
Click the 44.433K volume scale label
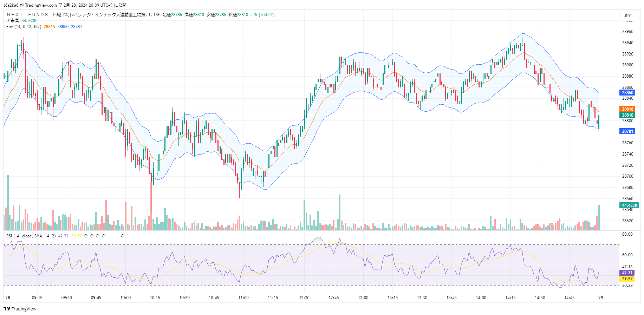pyautogui.click(x=629, y=205)
